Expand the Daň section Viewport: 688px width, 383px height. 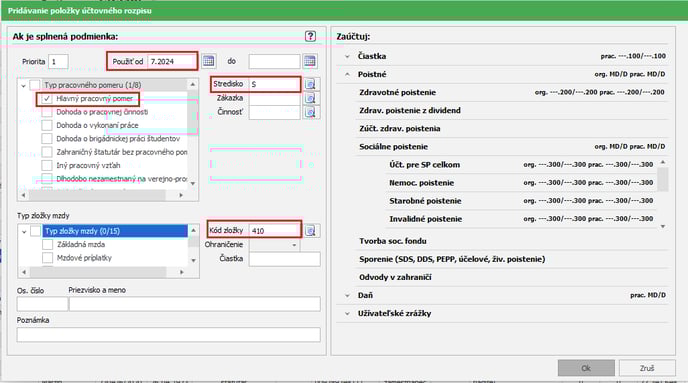pyautogui.click(x=347, y=295)
